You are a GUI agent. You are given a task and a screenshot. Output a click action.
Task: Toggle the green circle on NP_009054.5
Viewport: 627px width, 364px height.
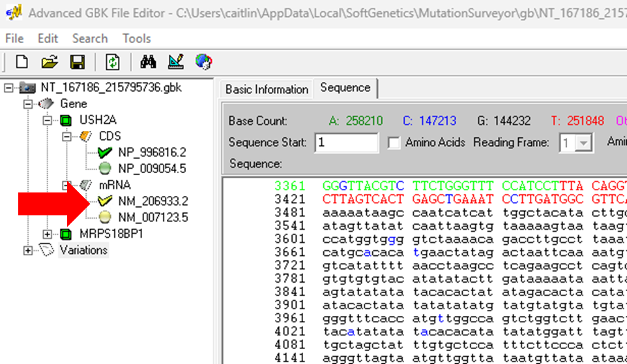(x=105, y=169)
